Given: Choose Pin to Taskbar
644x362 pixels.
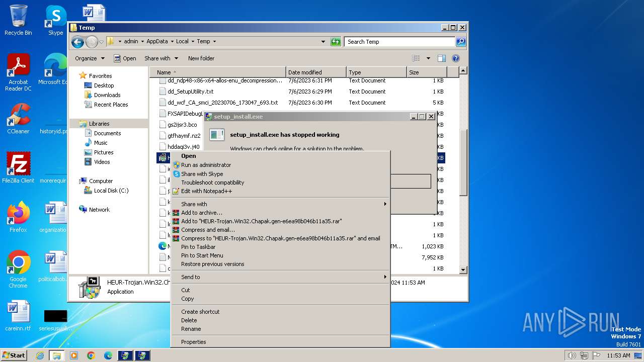Looking at the screenshot, I should tap(280, 247).
